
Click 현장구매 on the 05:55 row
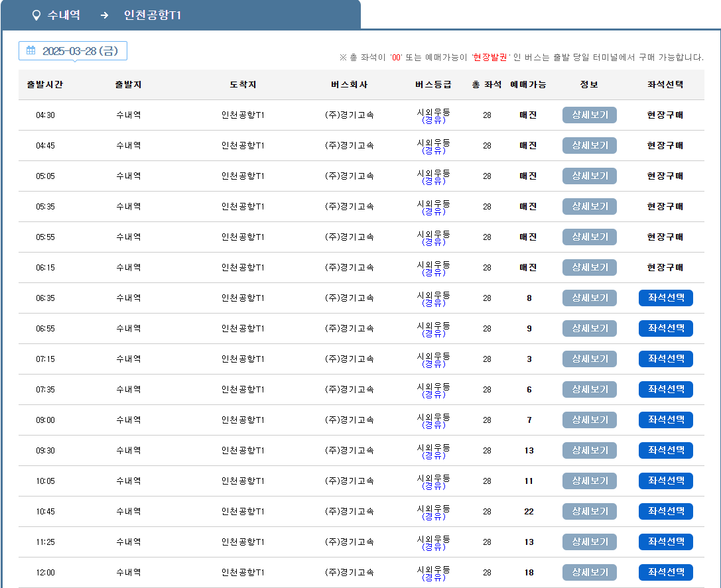[665, 237]
